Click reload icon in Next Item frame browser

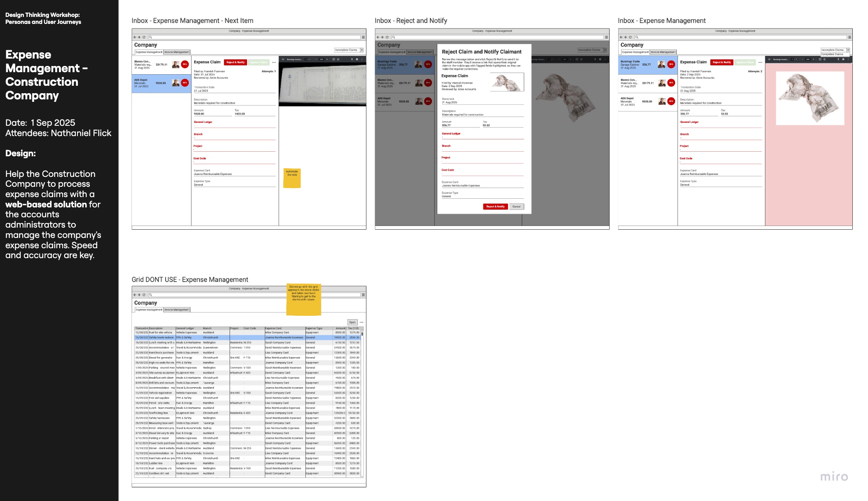[144, 37]
